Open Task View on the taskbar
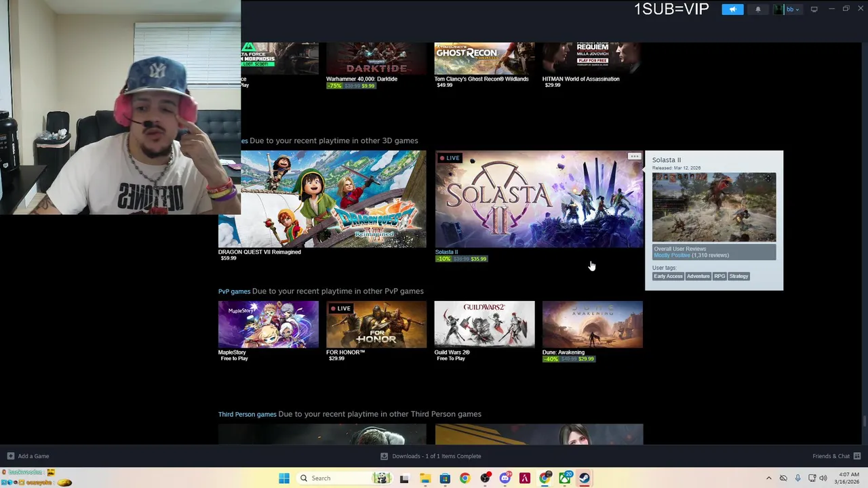This screenshot has height=488, width=868. (404, 479)
